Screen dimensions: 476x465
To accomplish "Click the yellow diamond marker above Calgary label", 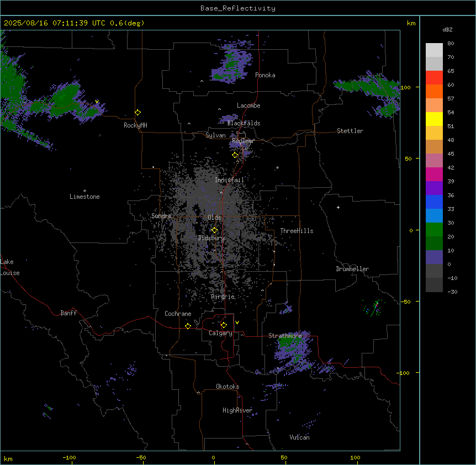I will point(224,325).
